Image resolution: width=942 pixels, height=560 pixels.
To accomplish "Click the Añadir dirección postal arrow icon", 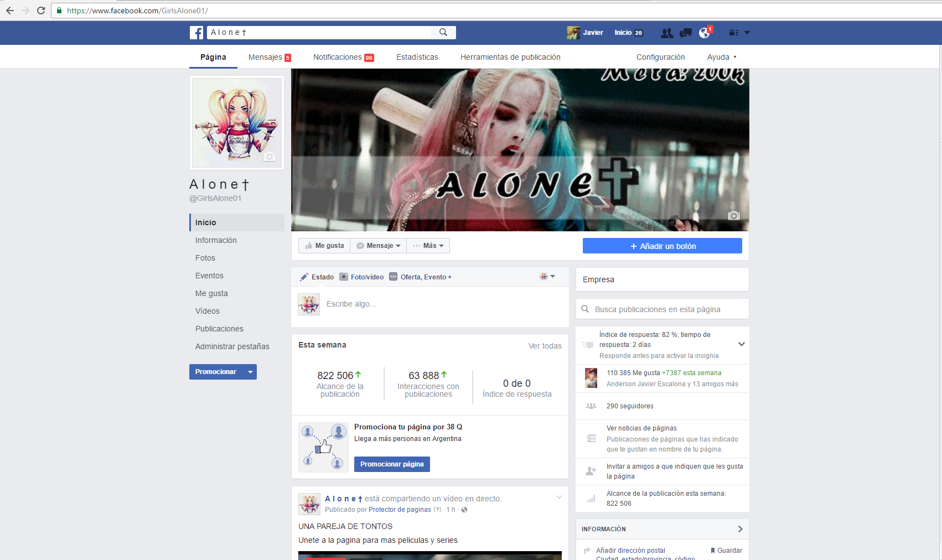I will pos(587,551).
